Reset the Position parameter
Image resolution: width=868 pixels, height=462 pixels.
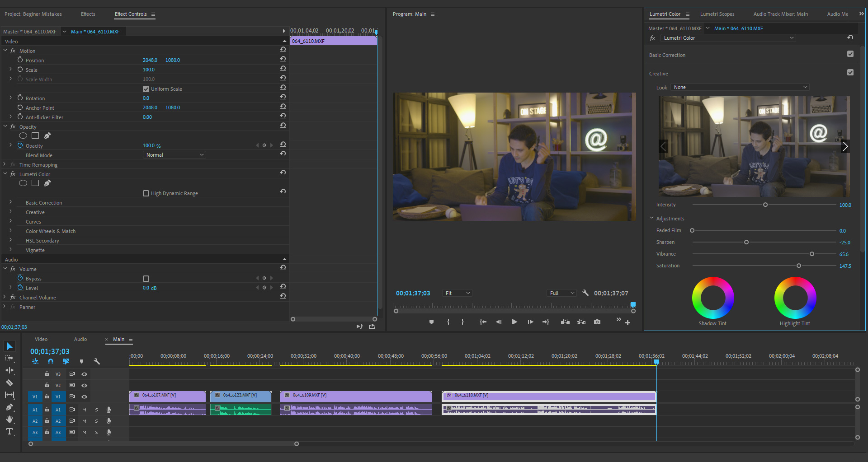click(283, 59)
